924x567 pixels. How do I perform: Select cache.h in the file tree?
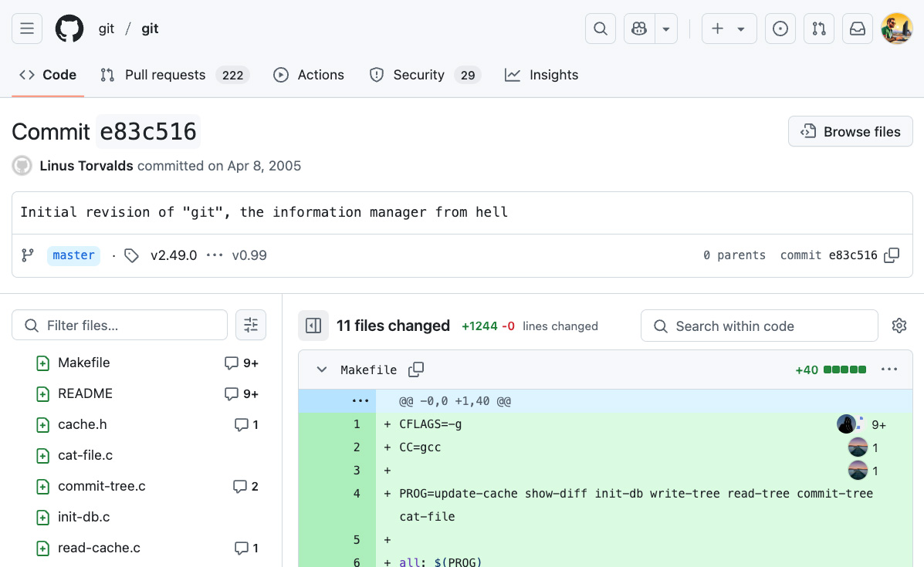coord(83,424)
